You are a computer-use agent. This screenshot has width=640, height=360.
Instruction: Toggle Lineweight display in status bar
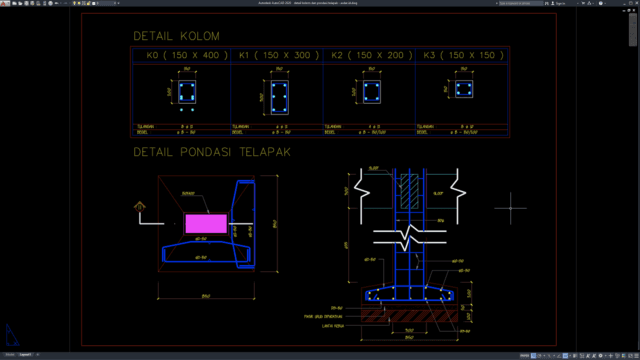click(x=575, y=356)
